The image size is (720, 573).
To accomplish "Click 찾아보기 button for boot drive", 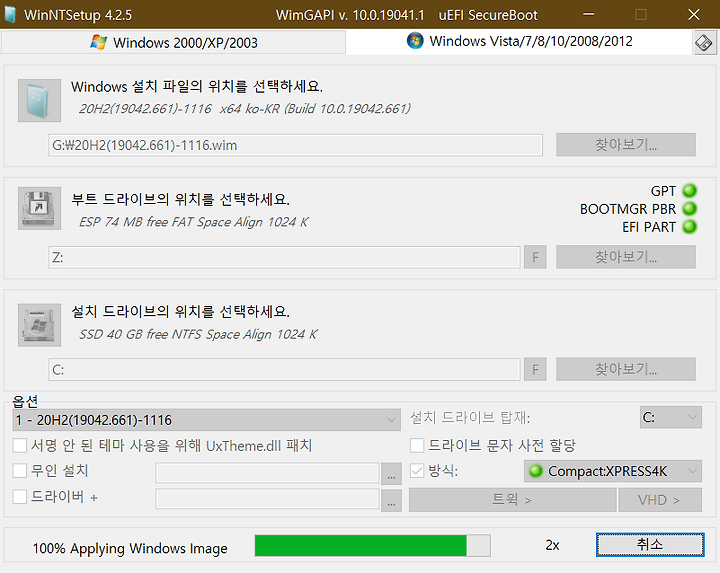I will (626, 257).
